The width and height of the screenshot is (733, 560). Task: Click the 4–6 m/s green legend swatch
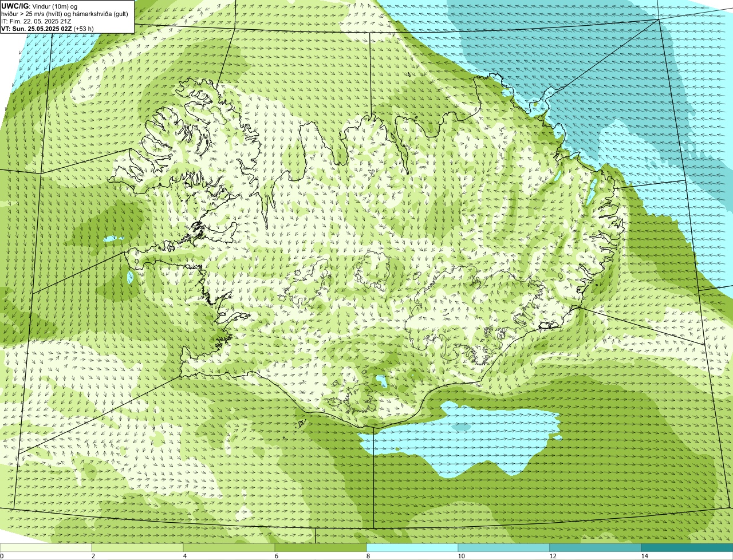229,547
